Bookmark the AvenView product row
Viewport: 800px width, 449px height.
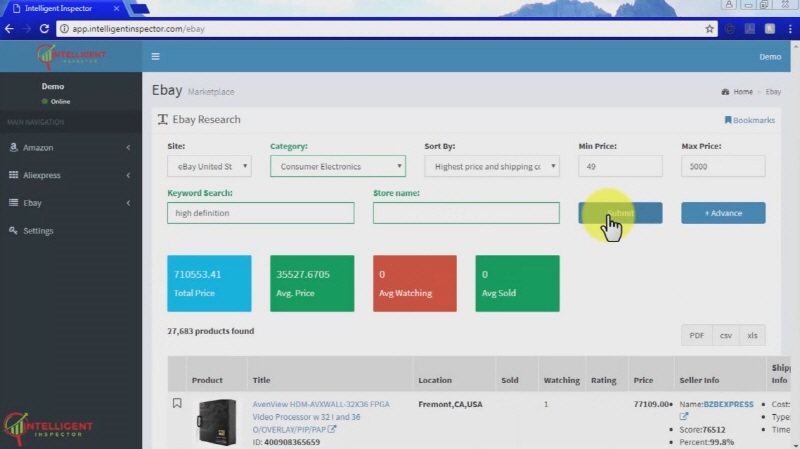177,403
